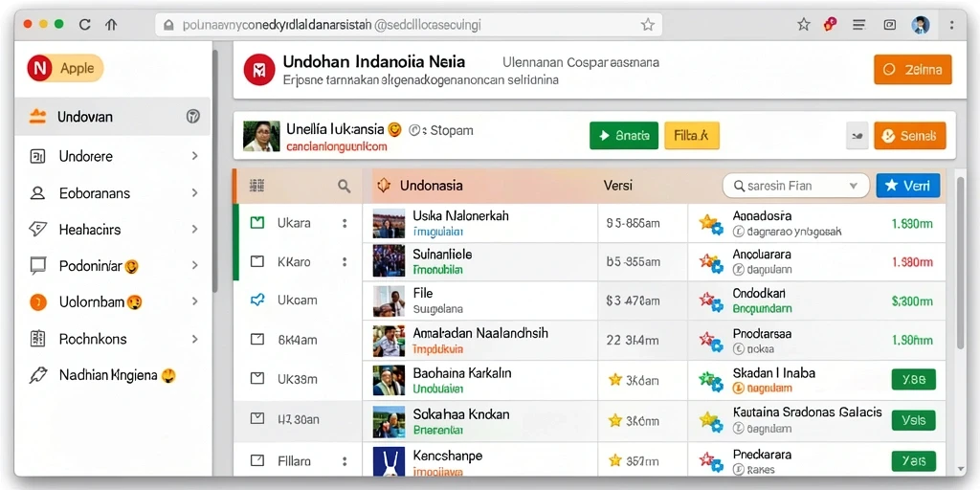Click the Nadhian Kngiena pin icon
Viewport: 980px width, 490px height.
(37, 375)
